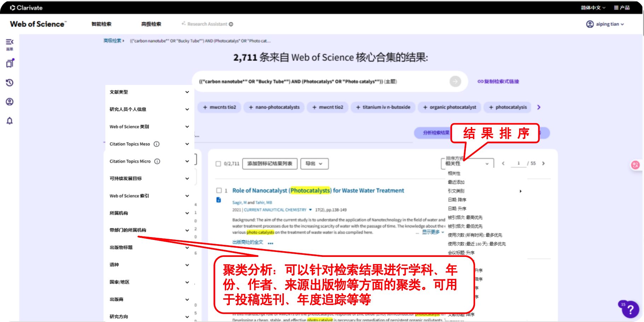This screenshot has width=644, height=322.
Task: Open researcher profile icon in sidebar
Action: click(x=10, y=102)
